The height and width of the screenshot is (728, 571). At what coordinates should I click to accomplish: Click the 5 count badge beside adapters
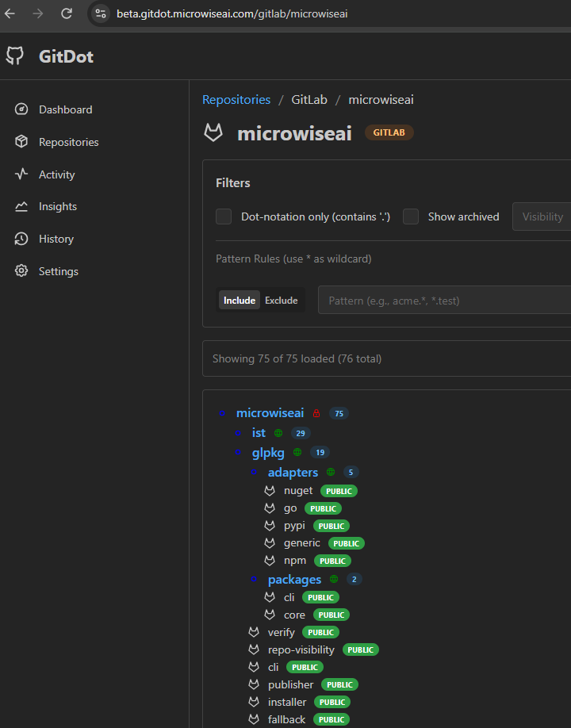tap(351, 472)
